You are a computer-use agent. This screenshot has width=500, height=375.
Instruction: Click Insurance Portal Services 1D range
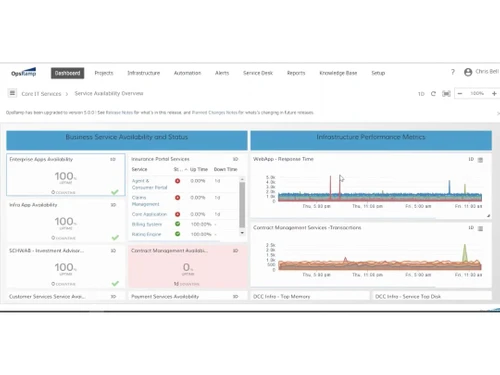tap(235, 159)
